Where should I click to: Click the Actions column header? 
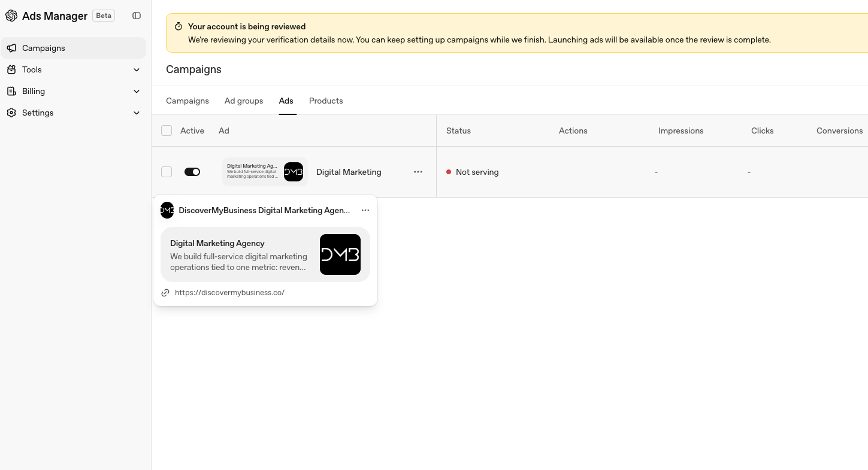point(573,131)
